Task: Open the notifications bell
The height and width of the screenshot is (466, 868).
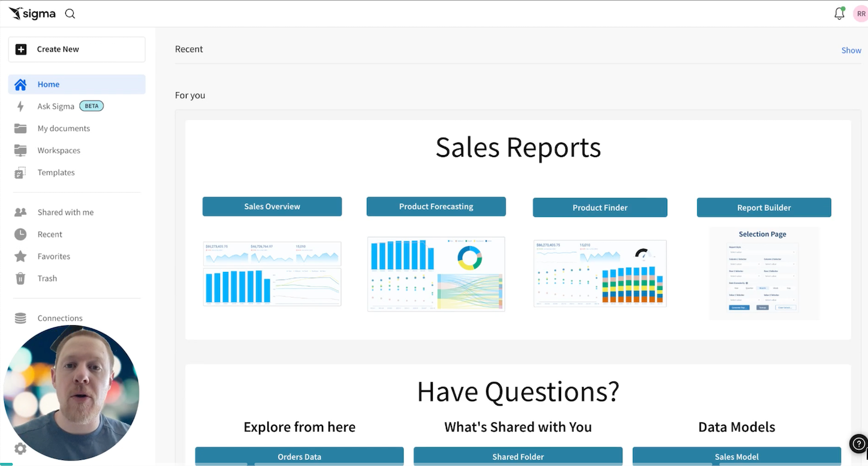Action: [x=839, y=14]
